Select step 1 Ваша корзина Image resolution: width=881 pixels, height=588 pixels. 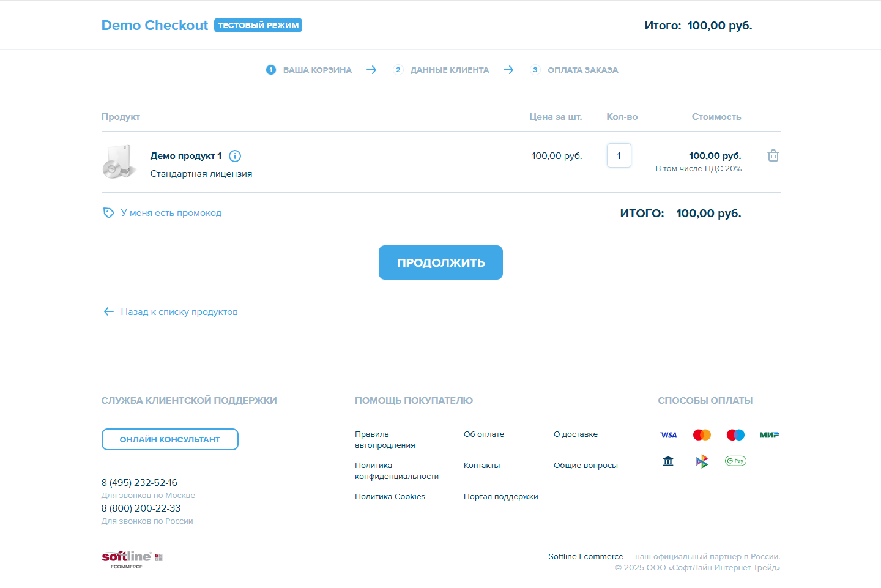click(310, 70)
